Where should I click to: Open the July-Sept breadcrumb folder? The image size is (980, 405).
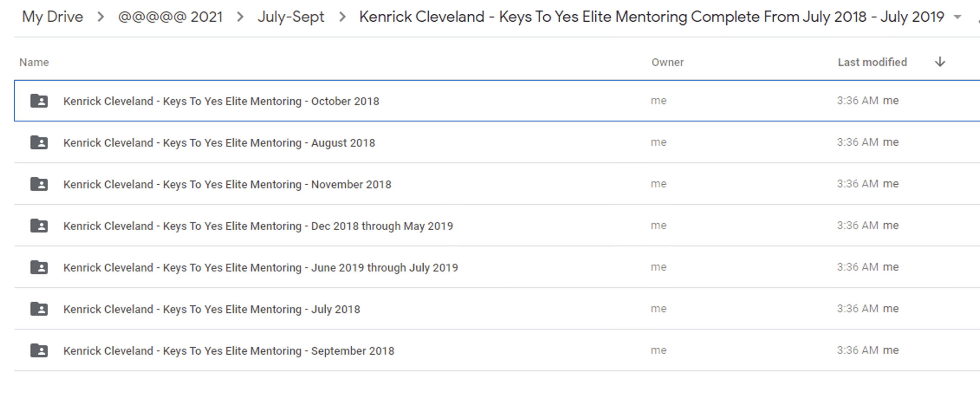(291, 16)
